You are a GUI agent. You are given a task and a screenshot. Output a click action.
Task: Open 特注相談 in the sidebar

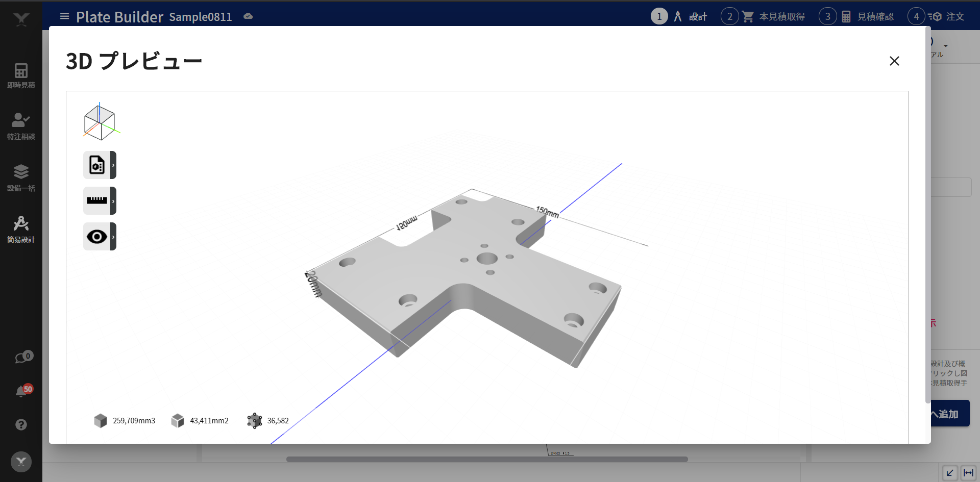click(21, 126)
